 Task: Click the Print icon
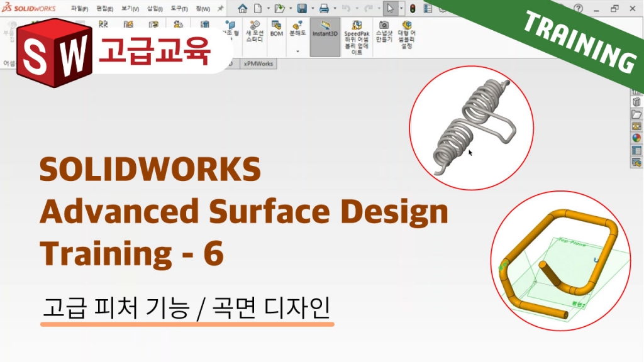[x=324, y=8]
